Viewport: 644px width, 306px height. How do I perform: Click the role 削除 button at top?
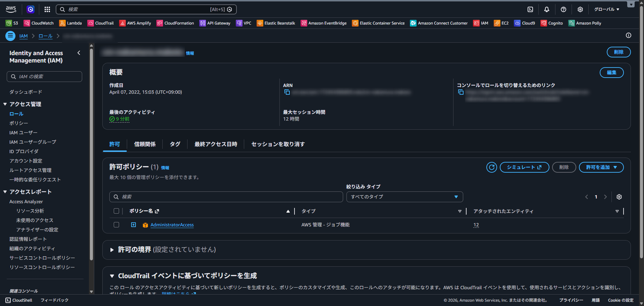619,52
